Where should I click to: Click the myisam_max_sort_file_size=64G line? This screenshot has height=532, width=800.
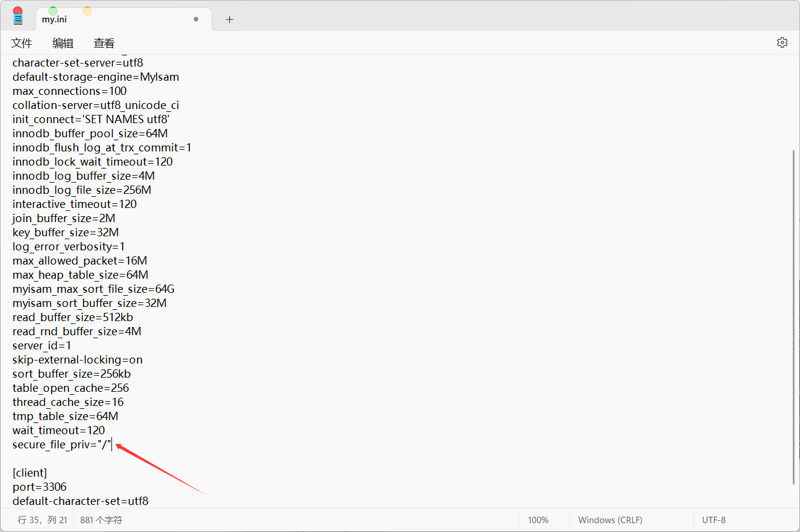[94, 289]
